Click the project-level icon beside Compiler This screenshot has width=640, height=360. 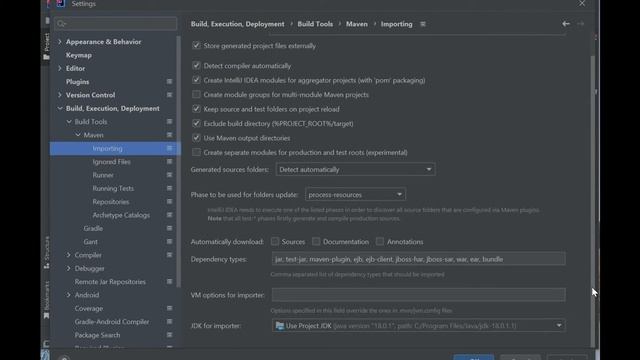[169, 255]
